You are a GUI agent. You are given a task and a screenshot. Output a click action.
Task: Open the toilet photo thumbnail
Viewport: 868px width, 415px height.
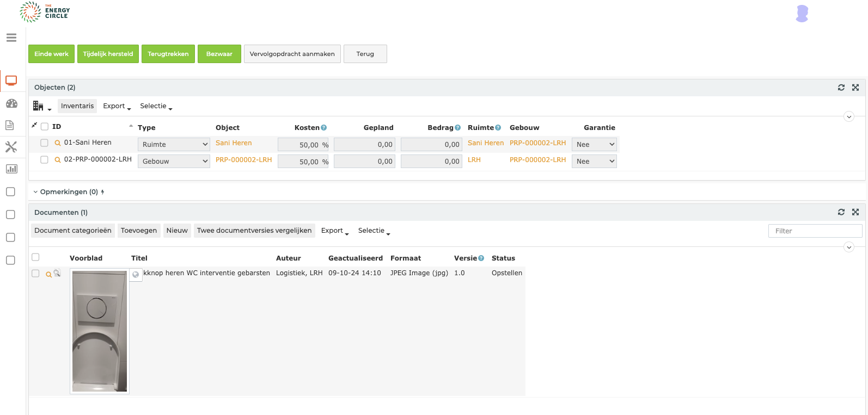(x=100, y=331)
